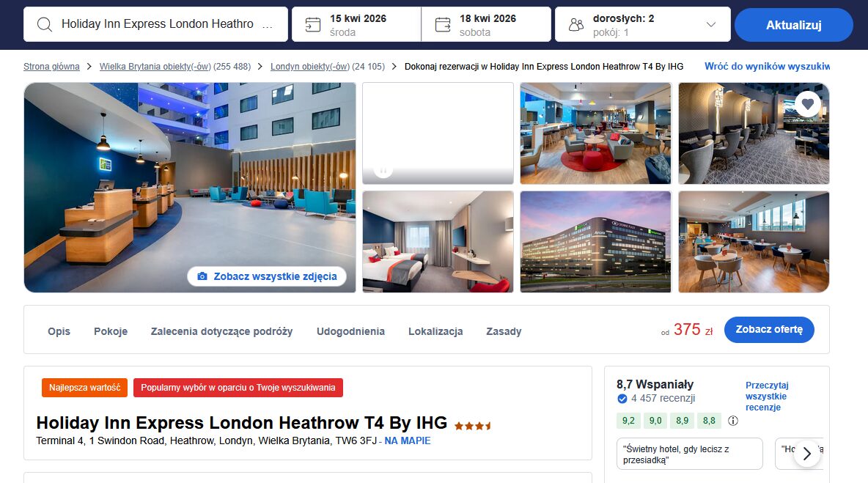Switch to the Pokoje tab
This screenshot has height=483, width=868.
tap(111, 331)
